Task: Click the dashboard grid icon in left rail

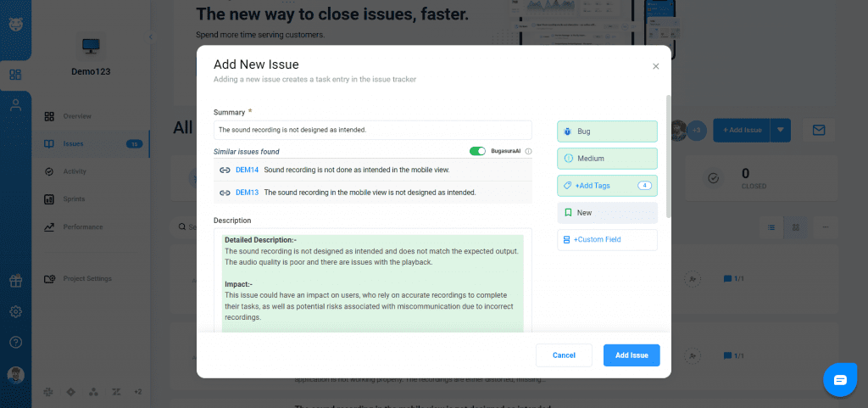Action: pyautogui.click(x=15, y=75)
